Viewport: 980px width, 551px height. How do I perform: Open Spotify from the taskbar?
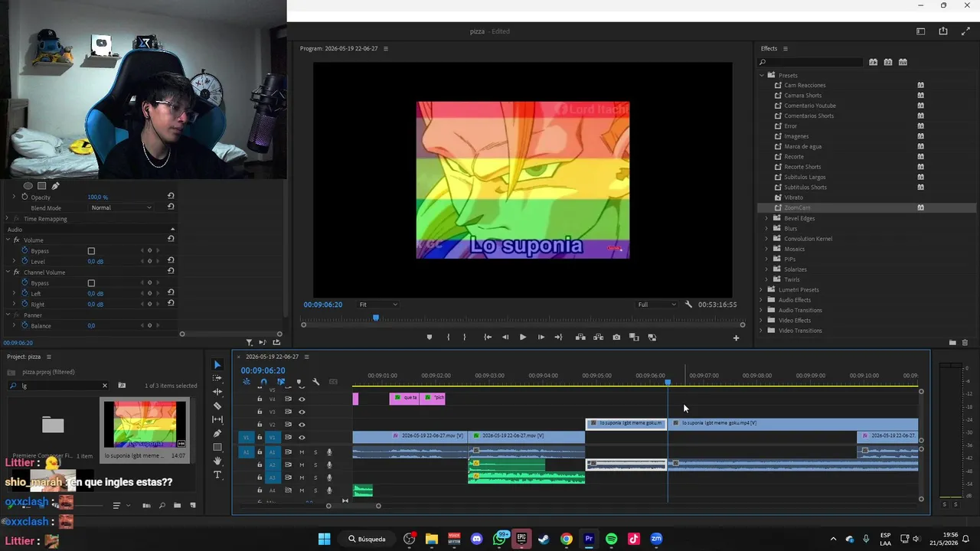(x=611, y=539)
